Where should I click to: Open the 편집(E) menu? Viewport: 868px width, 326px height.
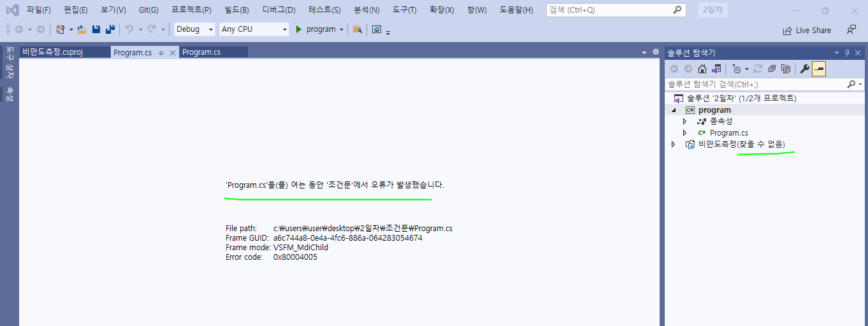click(x=76, y=10)
